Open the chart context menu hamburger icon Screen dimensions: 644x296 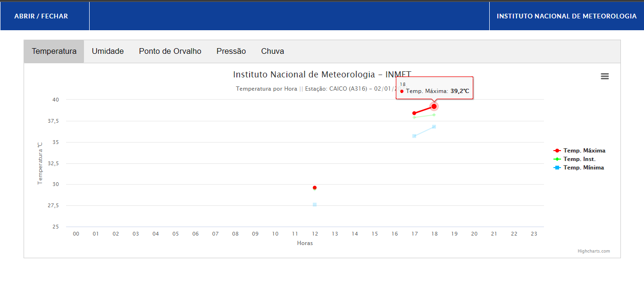point(604,76)
